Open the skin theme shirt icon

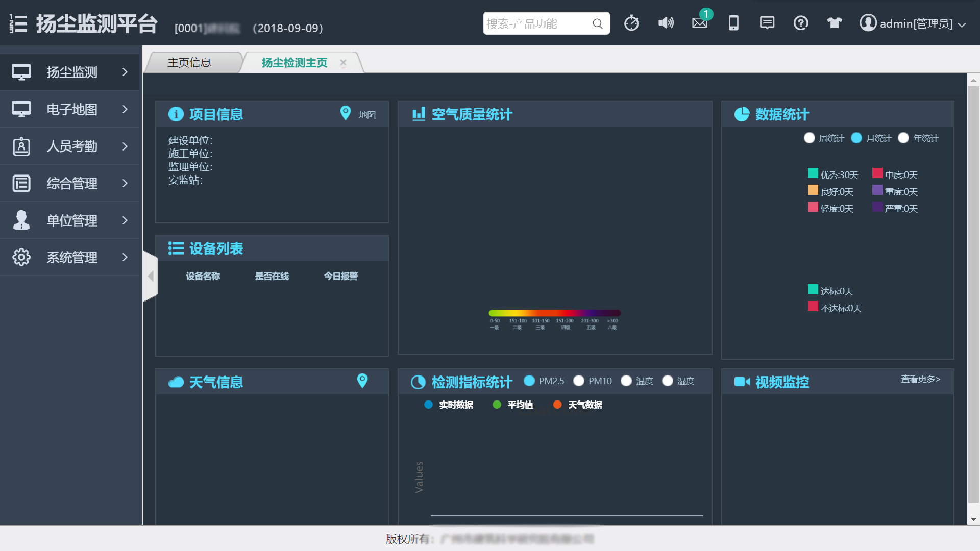coord(835,23)
